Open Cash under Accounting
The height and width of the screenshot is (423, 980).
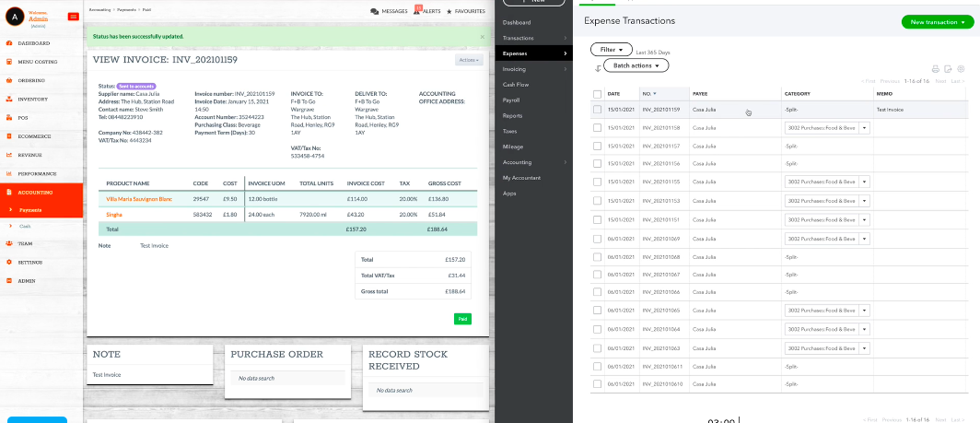(25, 226)
